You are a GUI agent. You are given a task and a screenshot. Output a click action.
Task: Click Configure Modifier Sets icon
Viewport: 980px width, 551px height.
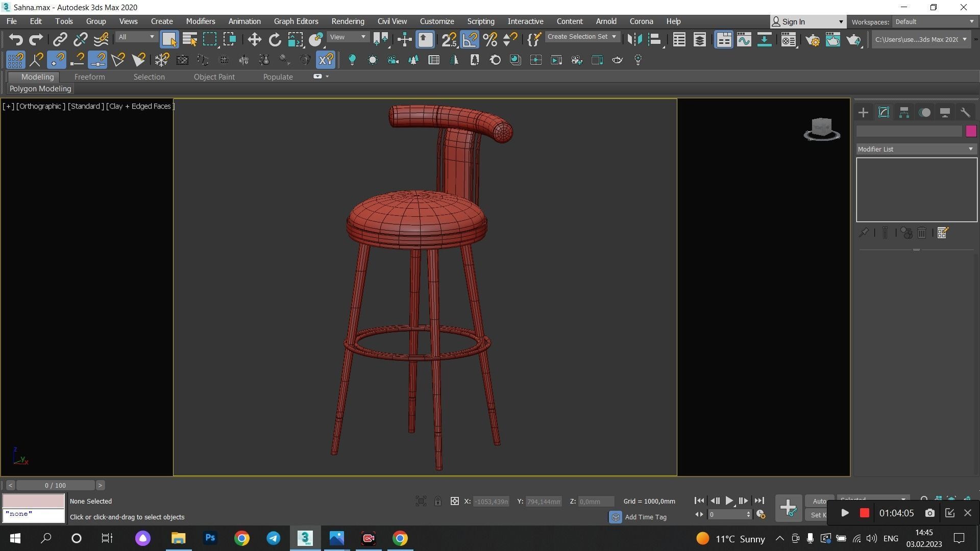pyautogui.click(x=943, y=233)
